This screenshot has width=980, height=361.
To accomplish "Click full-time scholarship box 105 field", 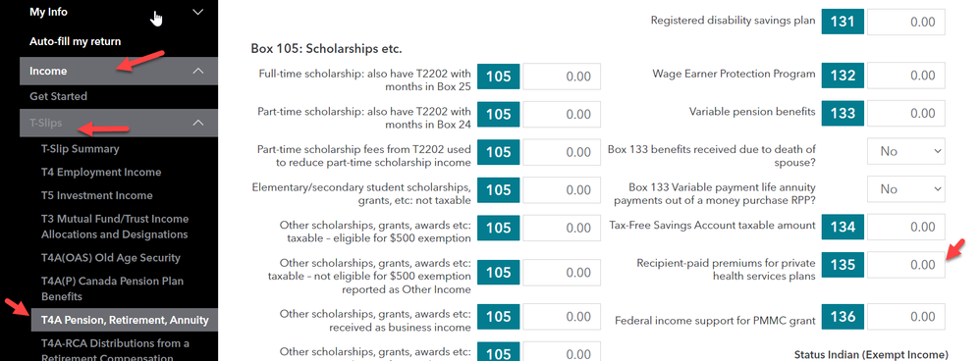I will [x=562, y=77].
